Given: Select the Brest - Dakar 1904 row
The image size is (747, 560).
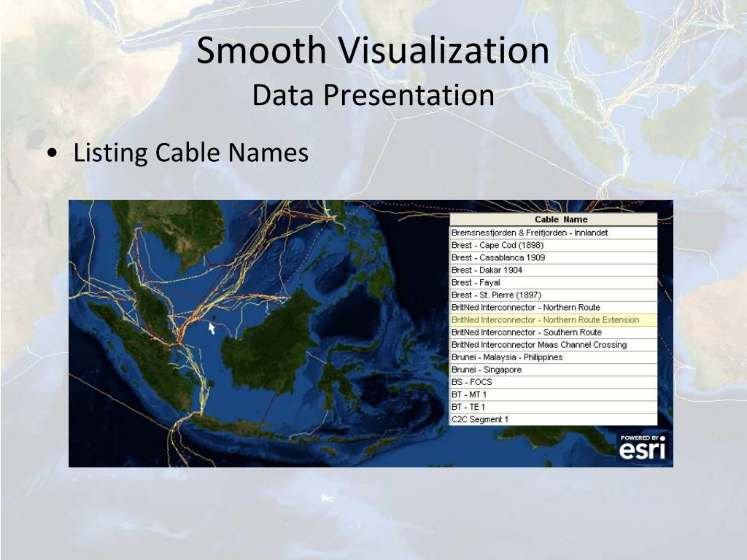Looking at the screenshot, I should coord(554,270).
